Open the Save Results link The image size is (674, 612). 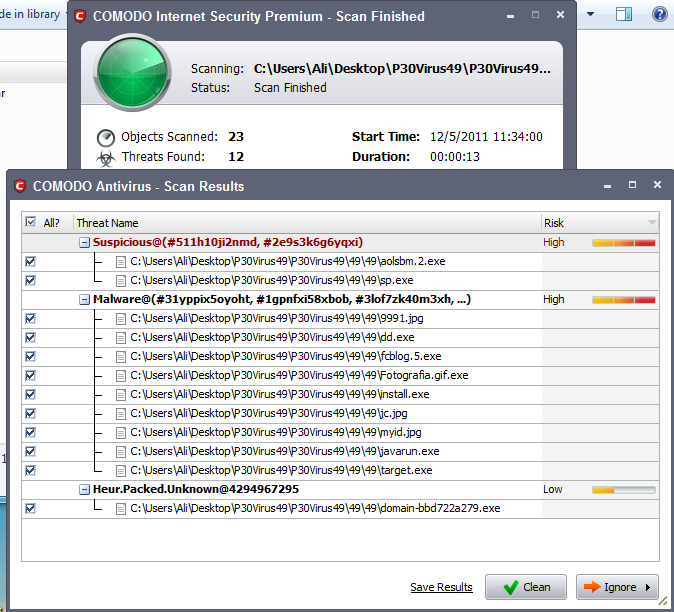pos(441,587)
